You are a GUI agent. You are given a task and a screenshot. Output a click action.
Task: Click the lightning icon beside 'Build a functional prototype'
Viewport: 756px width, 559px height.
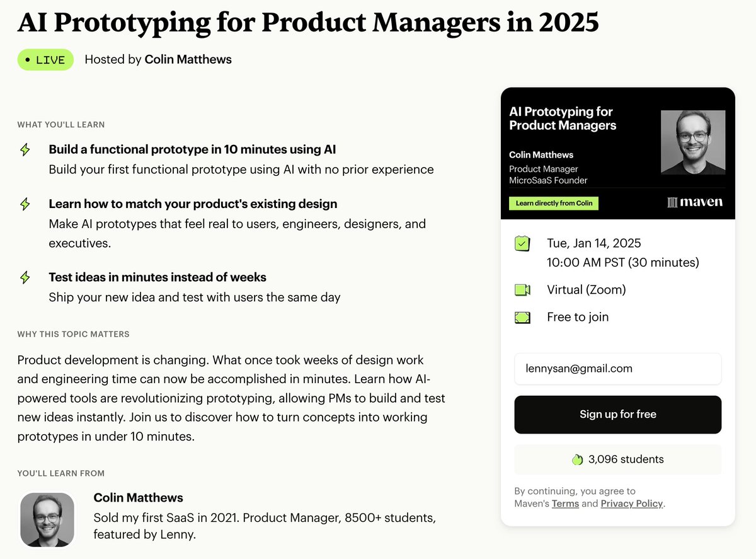pos(25,150)
